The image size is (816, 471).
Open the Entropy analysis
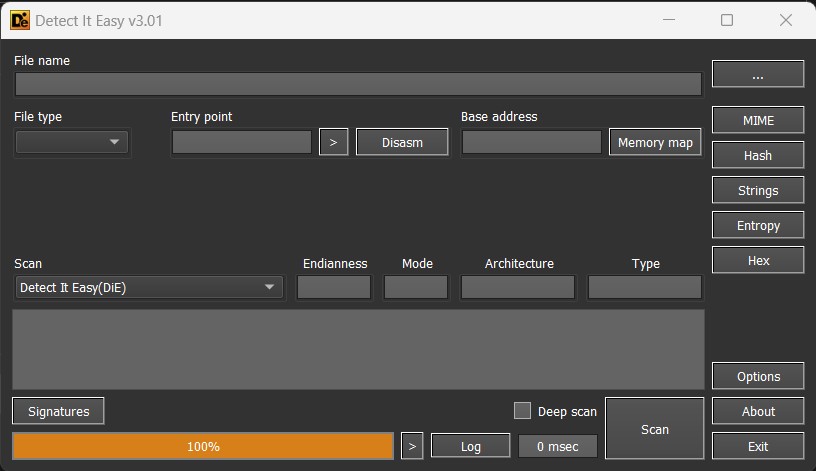757,225
